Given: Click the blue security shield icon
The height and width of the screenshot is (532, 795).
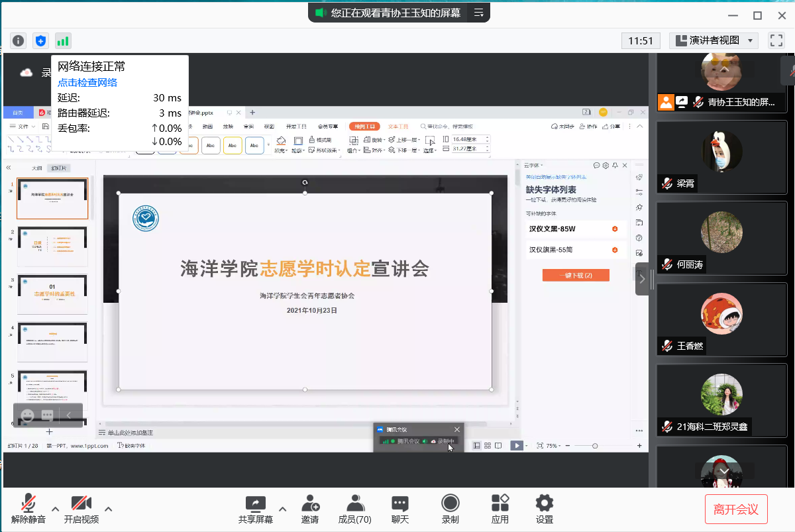Looking at the screenshot, I should point(40,41).
